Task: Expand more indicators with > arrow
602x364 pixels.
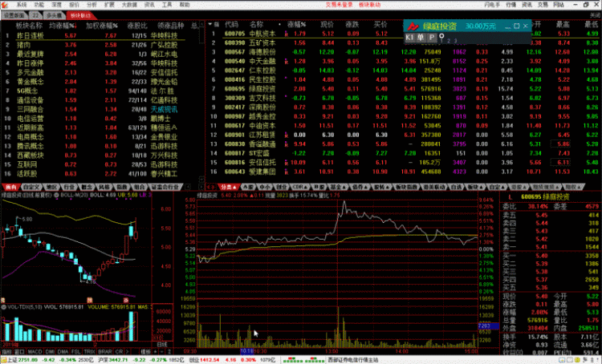Action: 127,352
